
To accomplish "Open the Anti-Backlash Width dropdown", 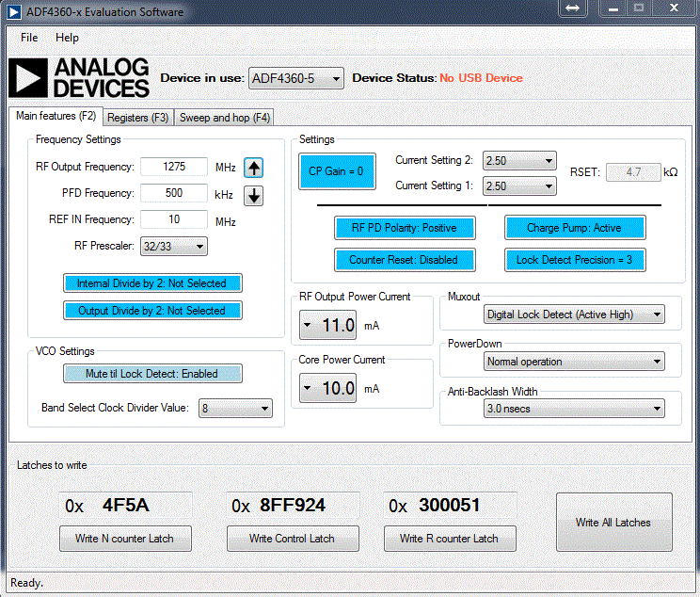I will 656,409.
